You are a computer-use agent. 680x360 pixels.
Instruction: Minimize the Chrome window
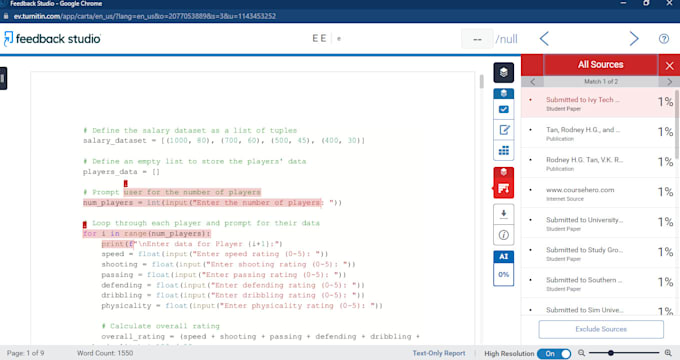623,3
